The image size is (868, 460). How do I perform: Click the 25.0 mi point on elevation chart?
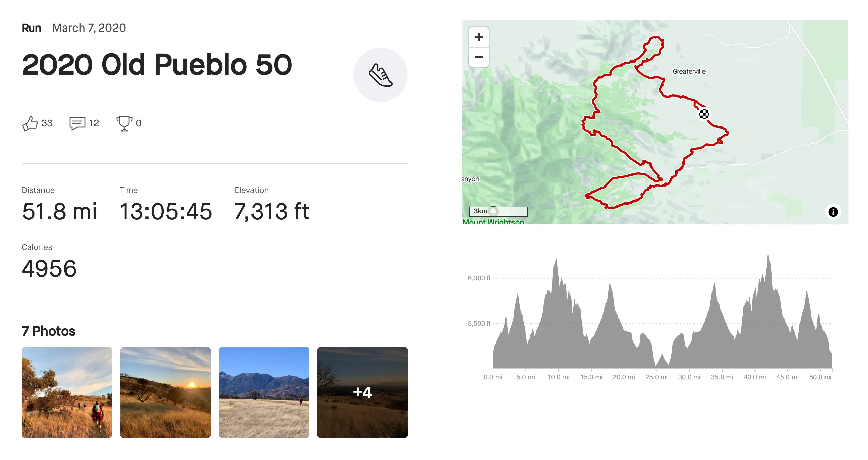656,377
